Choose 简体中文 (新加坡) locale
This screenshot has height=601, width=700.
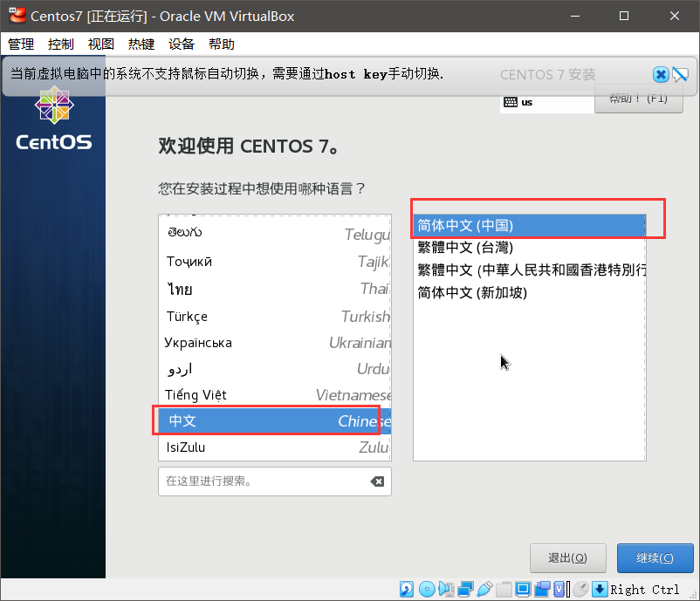coord(530,293)
